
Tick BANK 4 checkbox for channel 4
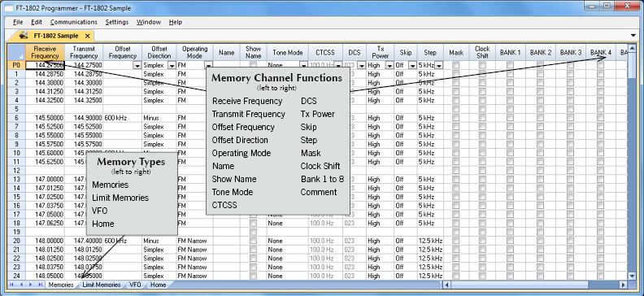(600, 100)
